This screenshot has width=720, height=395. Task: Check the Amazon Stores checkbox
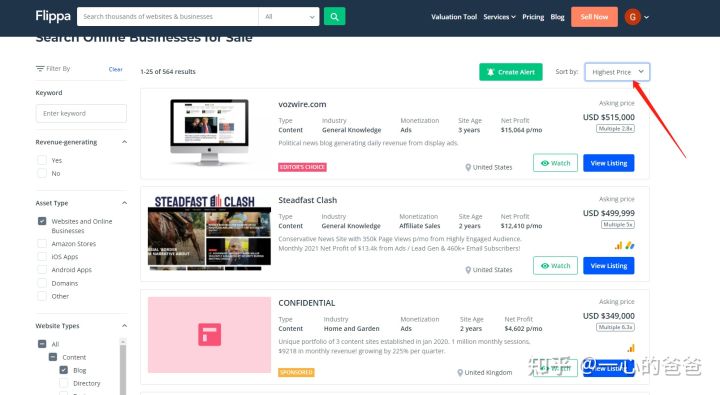[42, 243]
